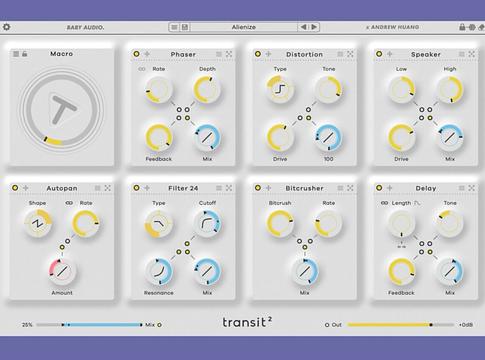Click the Speaker Low knob
The image size is (485, 360).
[x=401, y=89]
